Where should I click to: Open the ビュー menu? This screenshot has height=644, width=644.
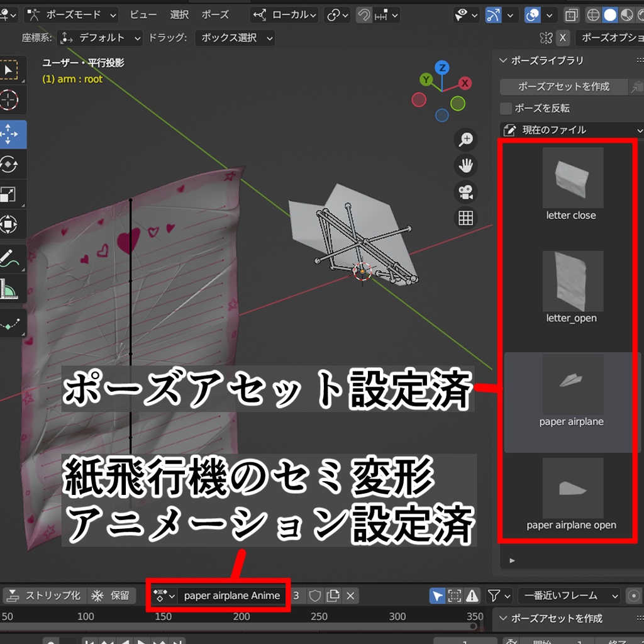(142, 15)
